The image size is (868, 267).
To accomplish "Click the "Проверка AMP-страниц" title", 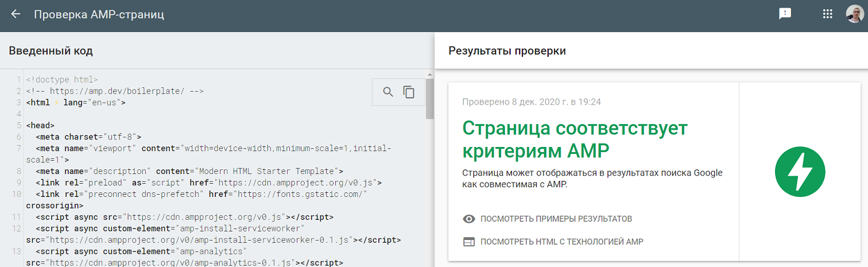I will (x=99, y=14).
